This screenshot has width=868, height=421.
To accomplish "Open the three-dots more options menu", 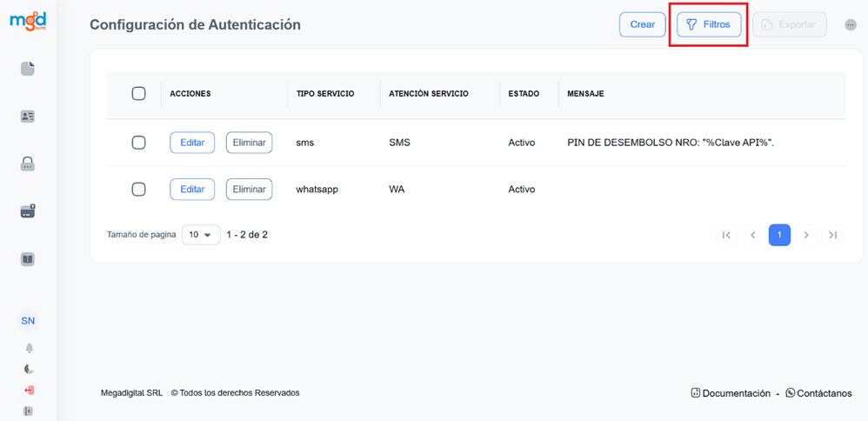I will (851, 25).
